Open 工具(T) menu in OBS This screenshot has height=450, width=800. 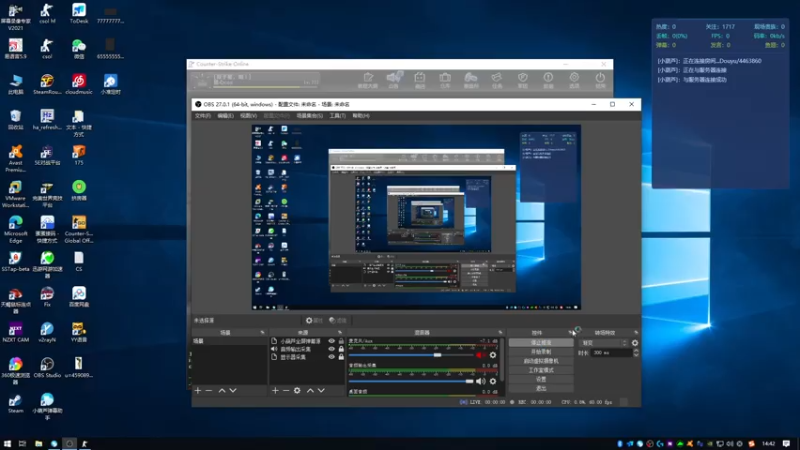click(337, 116)
